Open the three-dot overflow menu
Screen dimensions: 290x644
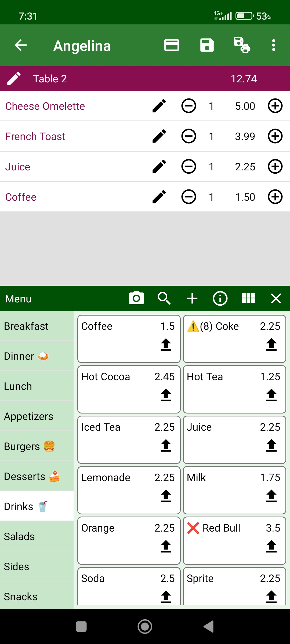tap(273, 45)
